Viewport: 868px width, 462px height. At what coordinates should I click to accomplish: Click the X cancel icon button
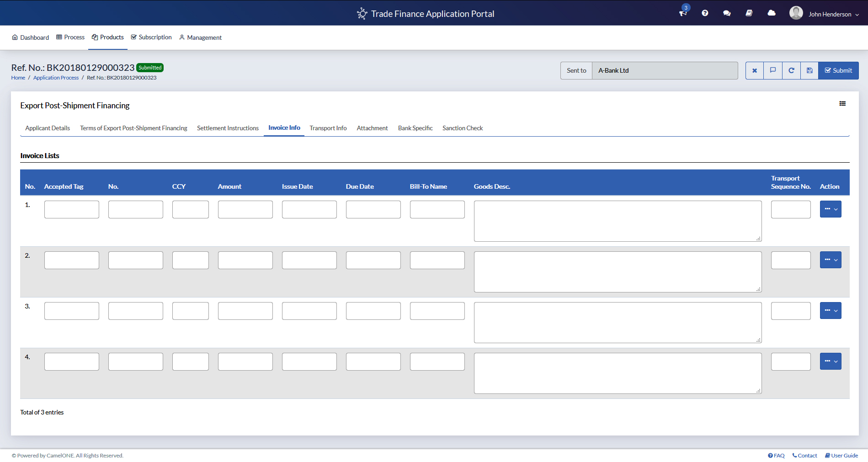click(755, 70)
